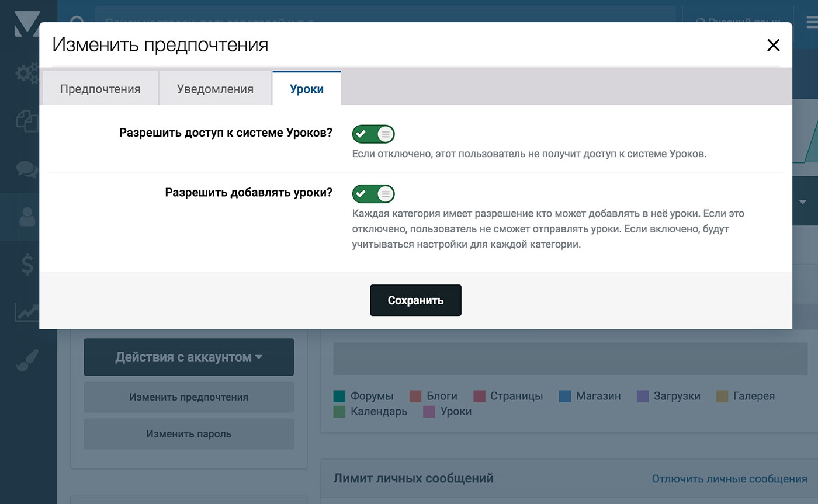The width and height of the screenshot is (818, 504).
Task: Click Изменить предпочтения button in background
Action: pos(189,397)
